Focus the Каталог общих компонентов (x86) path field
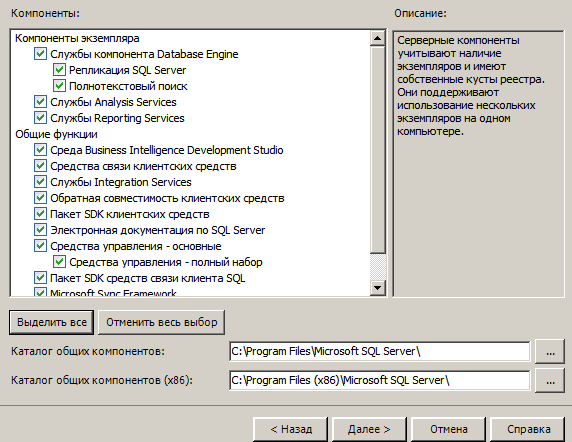The image size is (572, 442). (x=379, y=380)
